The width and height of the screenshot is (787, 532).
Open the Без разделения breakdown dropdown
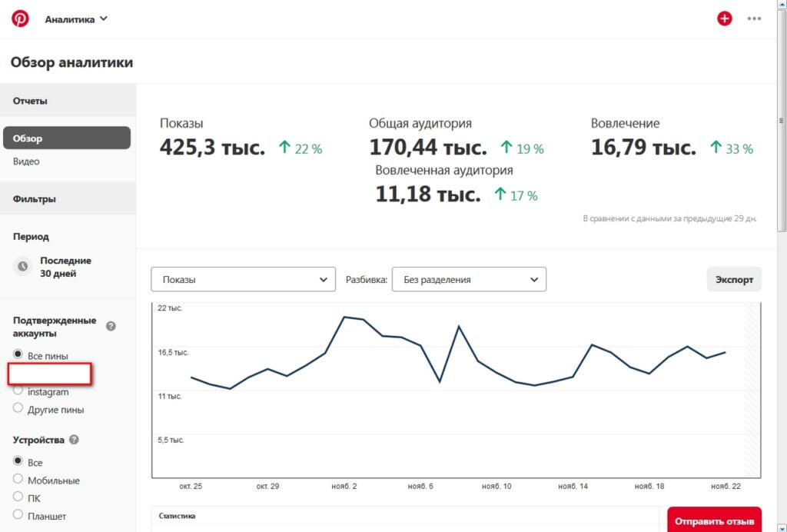[469, 280]
